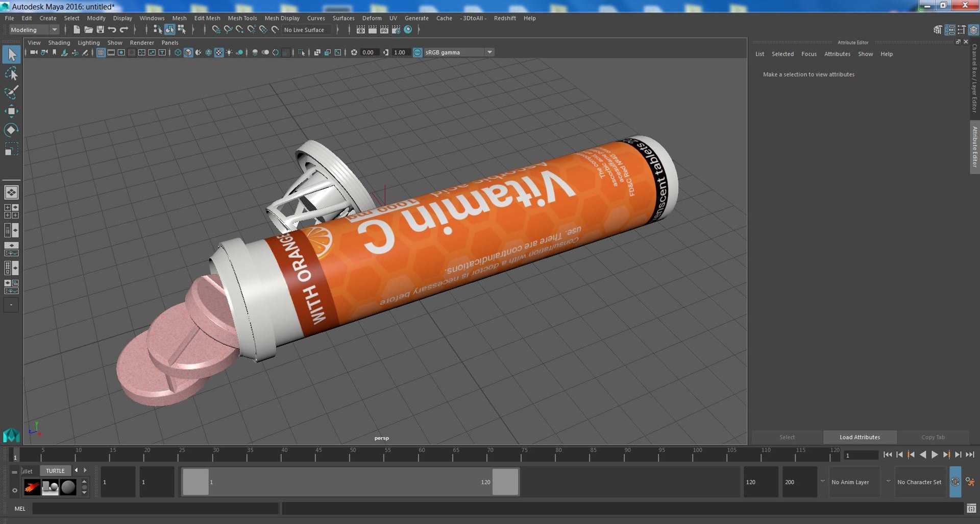
Task: Toggle wireframe shading in viewport
Action: pos(178,53)
